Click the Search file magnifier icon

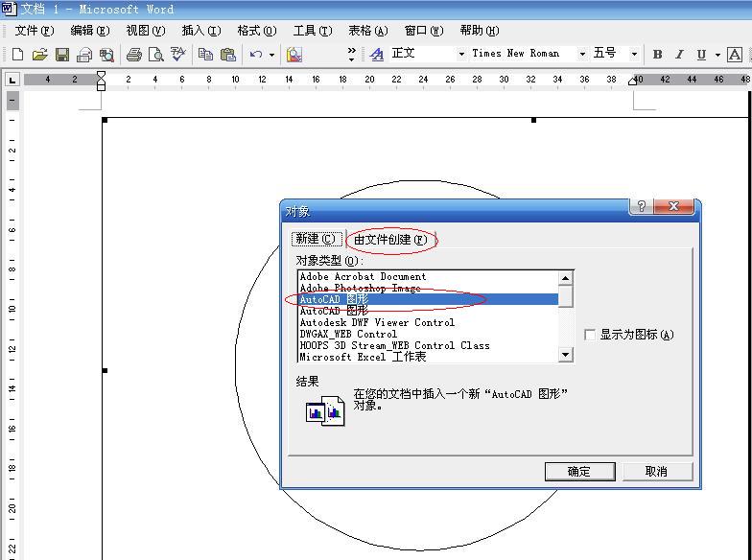[107, 54]
